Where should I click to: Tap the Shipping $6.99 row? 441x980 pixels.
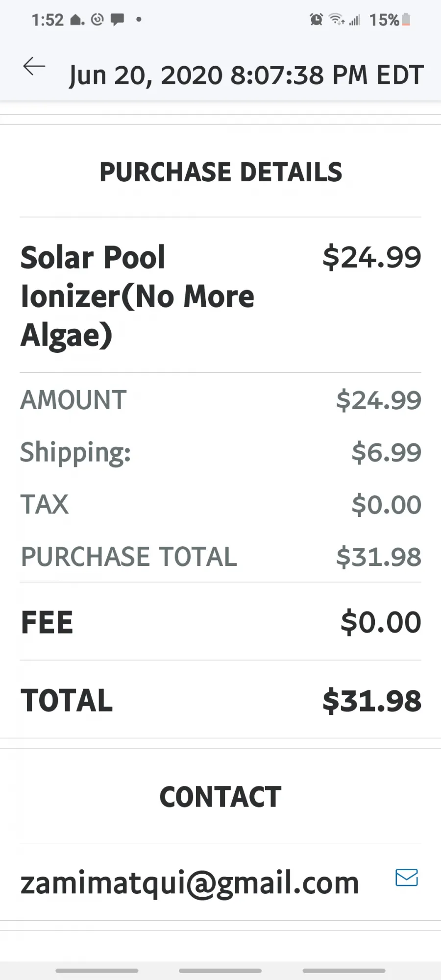pyautogui.click(x=220, y=452)
